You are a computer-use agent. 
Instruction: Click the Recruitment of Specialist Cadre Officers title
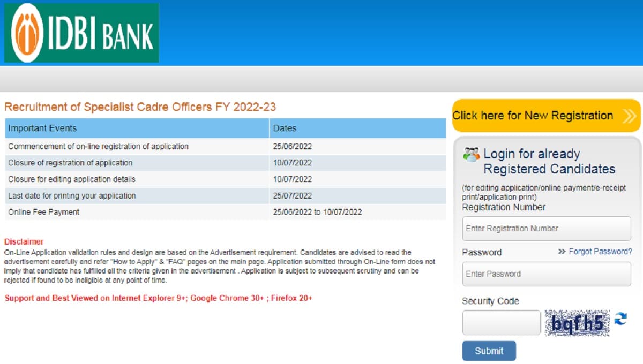(x=140, y=107)
